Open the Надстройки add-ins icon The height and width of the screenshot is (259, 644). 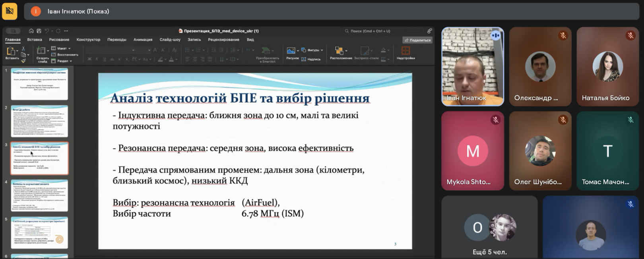[x=405, y=51]
